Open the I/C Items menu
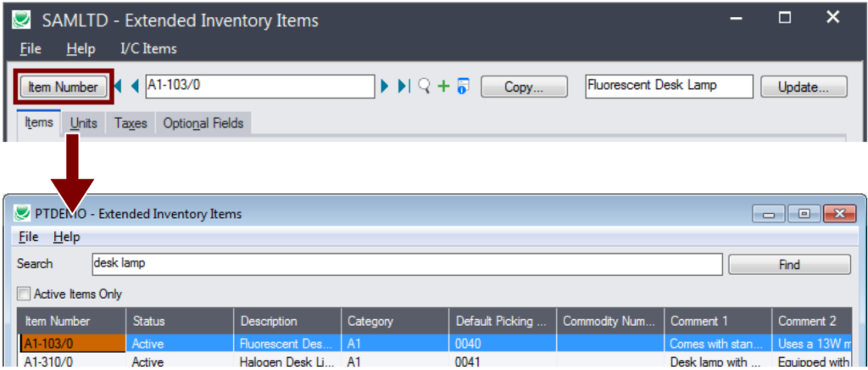 [148, 48]
